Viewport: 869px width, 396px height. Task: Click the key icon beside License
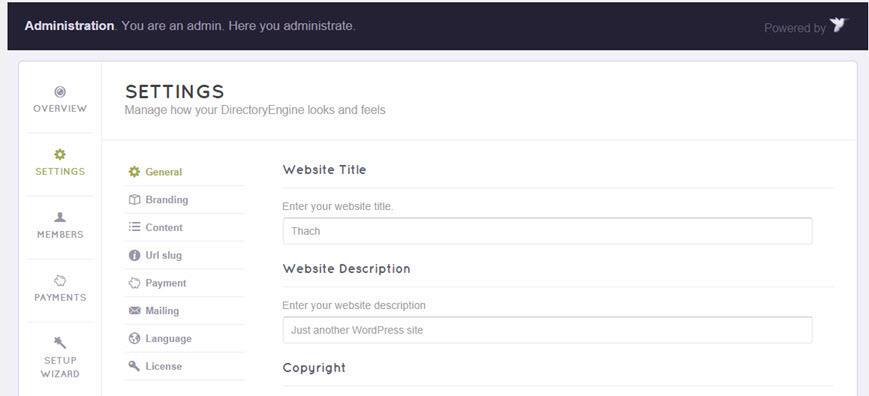pos(134,366)
